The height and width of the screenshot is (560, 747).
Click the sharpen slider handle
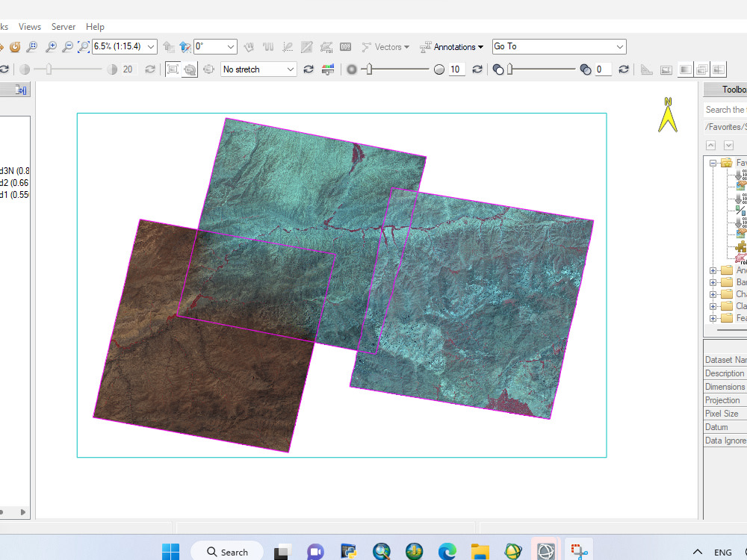coord(369,69)
